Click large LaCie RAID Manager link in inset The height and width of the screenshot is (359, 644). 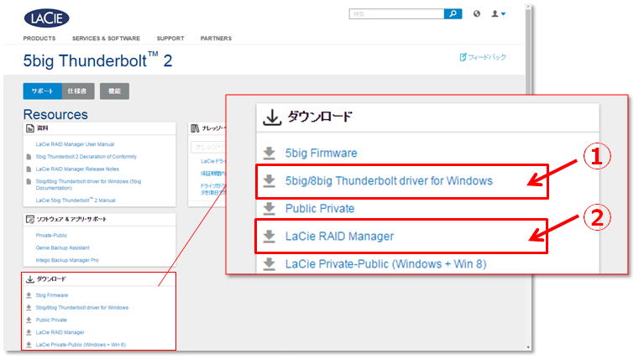339,237
